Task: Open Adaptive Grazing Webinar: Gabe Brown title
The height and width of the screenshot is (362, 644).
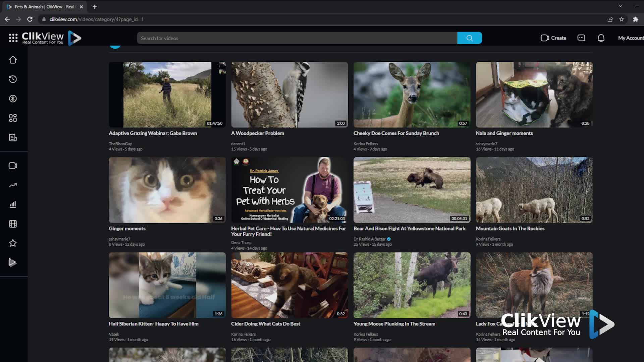Action: [153, 133]
